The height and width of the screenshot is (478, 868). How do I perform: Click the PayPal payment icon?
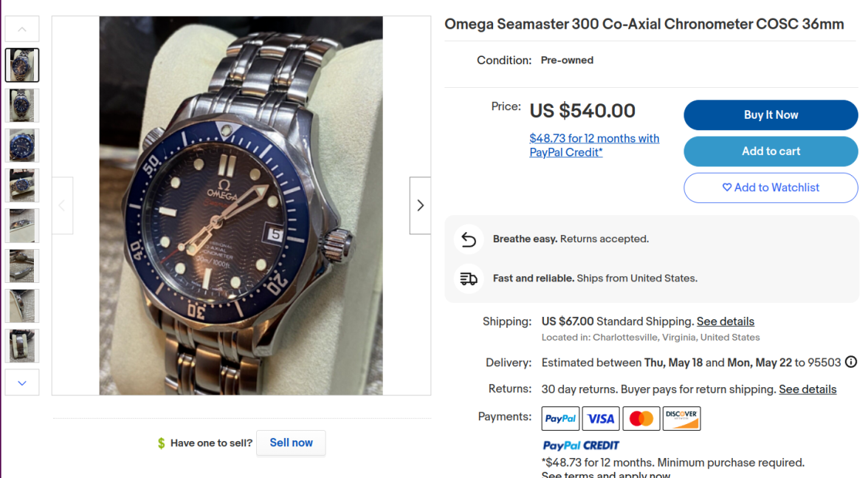[561, 419]
